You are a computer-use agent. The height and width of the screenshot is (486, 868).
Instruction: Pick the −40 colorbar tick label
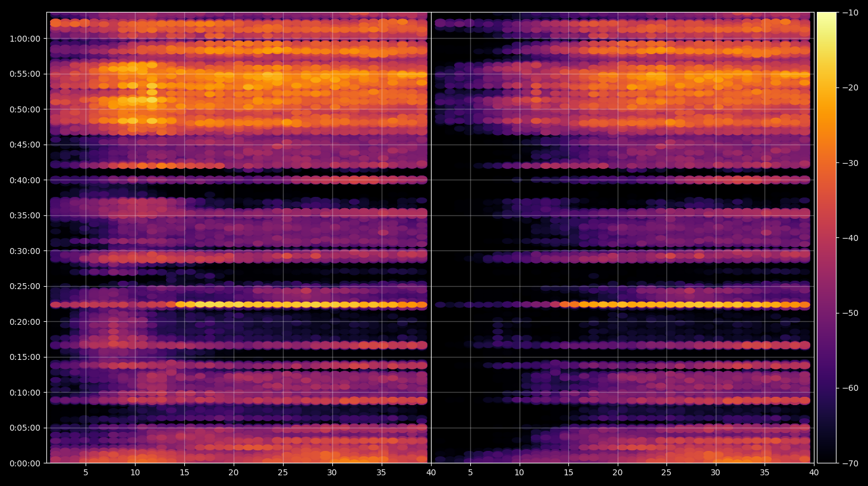(x=850, y=238)
